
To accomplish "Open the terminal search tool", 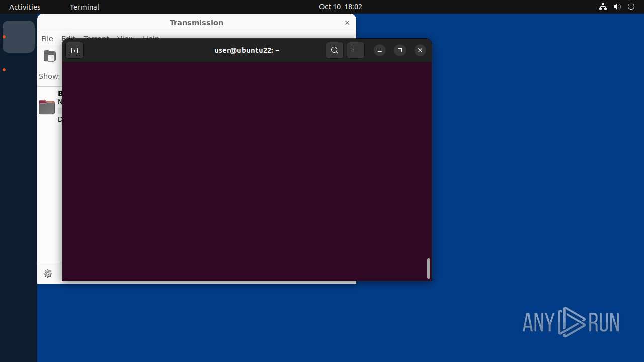I will pyautogui.click(x=335, y=50).
